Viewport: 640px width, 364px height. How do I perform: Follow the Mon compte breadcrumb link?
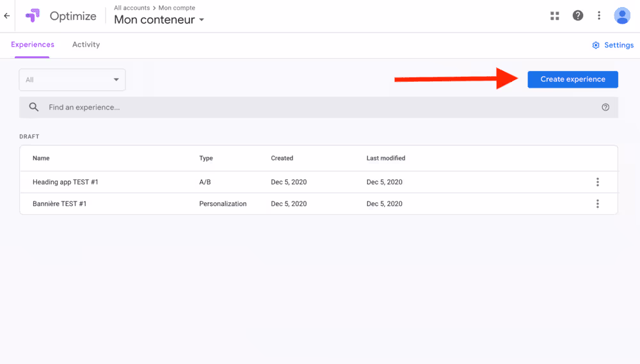[177, 8]
